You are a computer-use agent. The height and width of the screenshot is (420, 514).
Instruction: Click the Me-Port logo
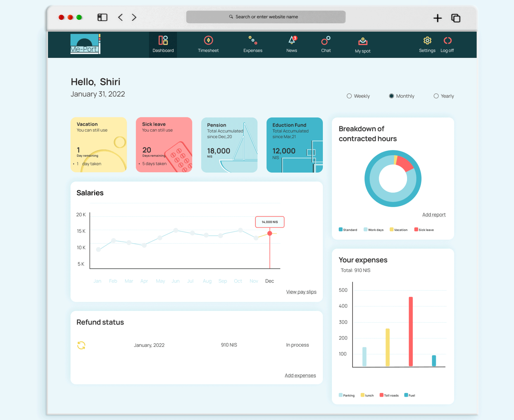pyautogui.click(x=85, y=44)
